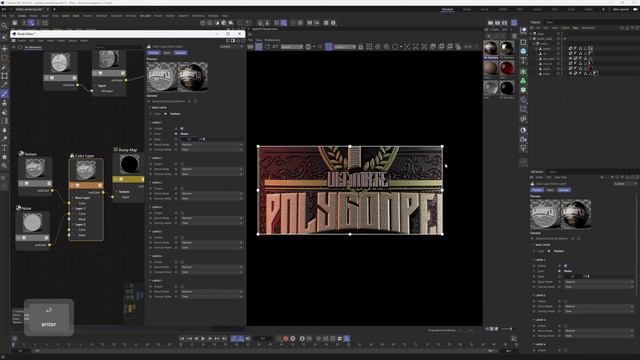The height and width of the screenshot is (360, 640).
Task: Select the Move tool in left palette
Action: click(x=4, y=49)
